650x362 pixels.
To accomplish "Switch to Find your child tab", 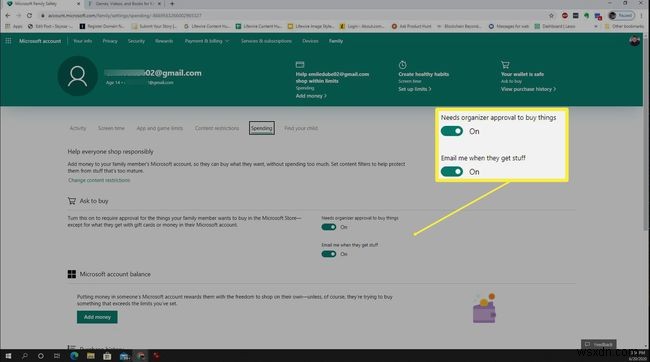I will click(301, 128).
